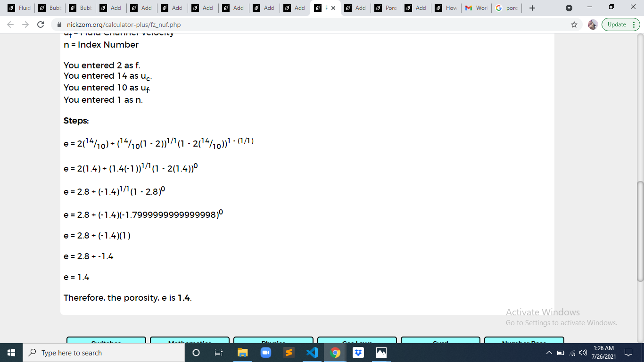The image size is (644, 362).
Task: Open File Explorer from the taskbar
Action: [x=242, y=353]
